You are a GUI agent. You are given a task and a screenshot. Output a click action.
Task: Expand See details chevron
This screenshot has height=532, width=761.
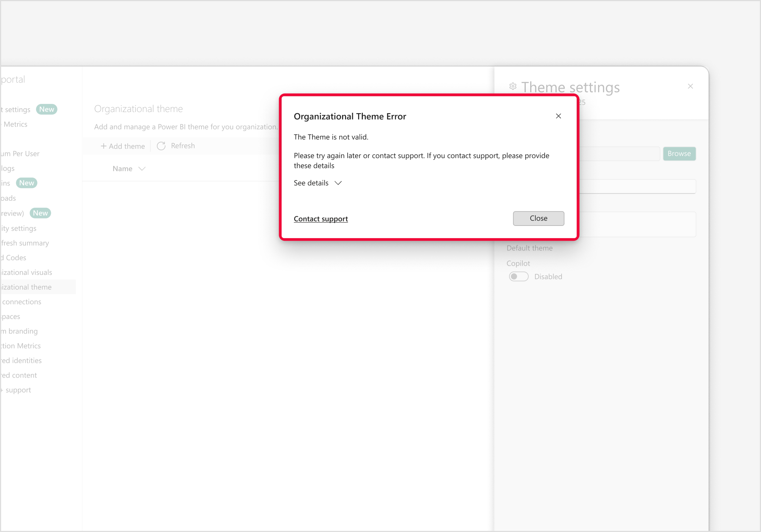coord(338,183)
